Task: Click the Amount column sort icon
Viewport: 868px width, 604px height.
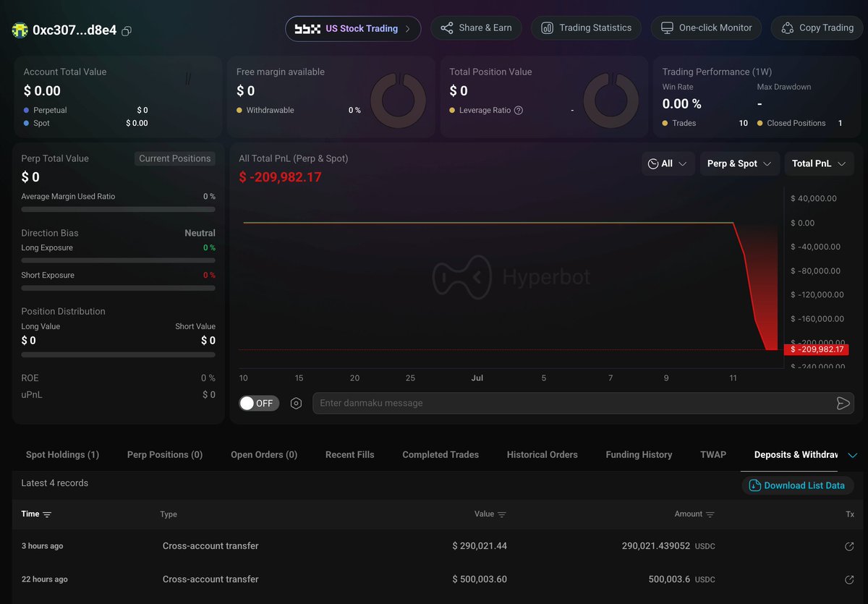Action: click(x=710, y=514)
